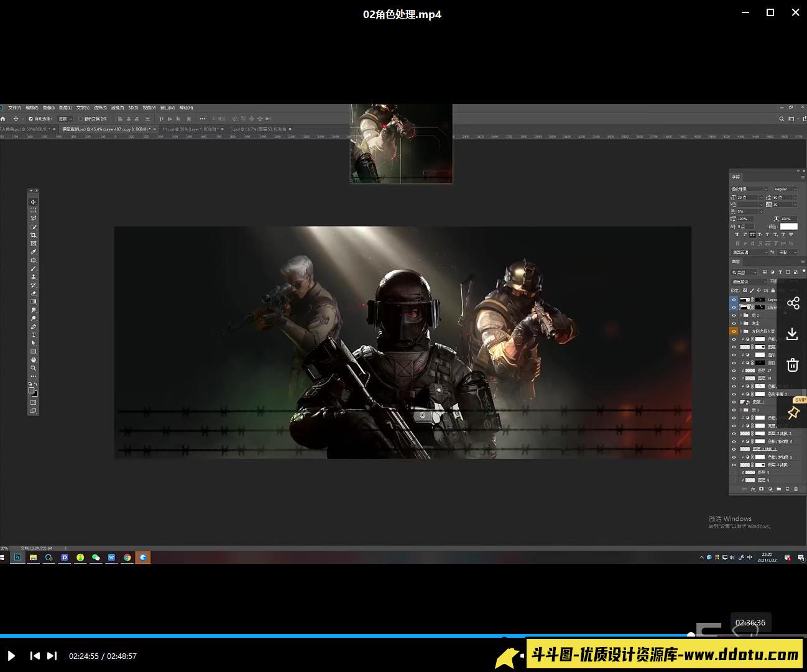Click the Photoshop search magnifier icon
The height and width of the screenshot is (672, 807).
coord(782,119)
